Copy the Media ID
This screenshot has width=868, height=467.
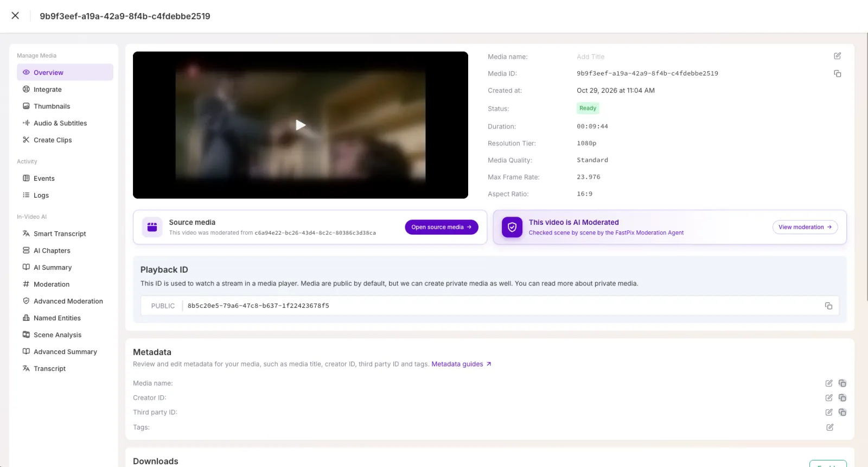(838, 73)
